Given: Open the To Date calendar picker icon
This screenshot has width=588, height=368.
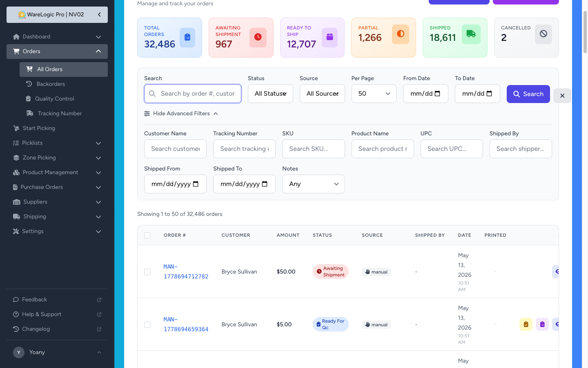Looking at the screenshot, I should (x=489, y=94).
